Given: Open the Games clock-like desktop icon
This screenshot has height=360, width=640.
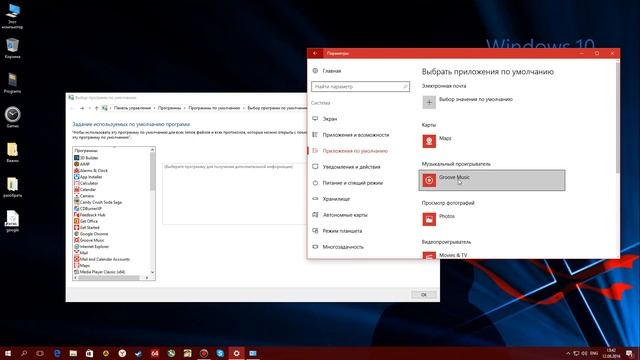Looking at the screenshot, I should 12,117.
